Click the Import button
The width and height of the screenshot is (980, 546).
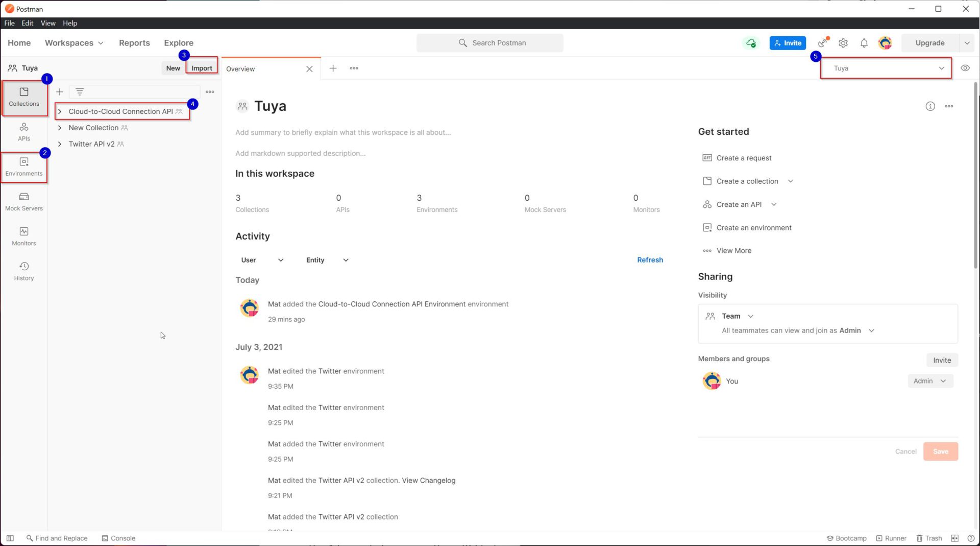pyautogui.click(x=202, y=67)
